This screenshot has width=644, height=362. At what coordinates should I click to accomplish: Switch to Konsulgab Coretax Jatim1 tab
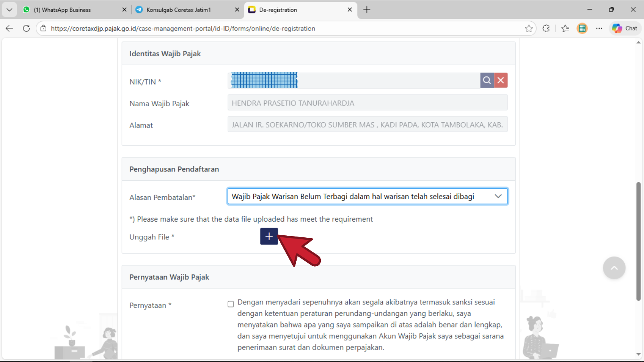179,10
